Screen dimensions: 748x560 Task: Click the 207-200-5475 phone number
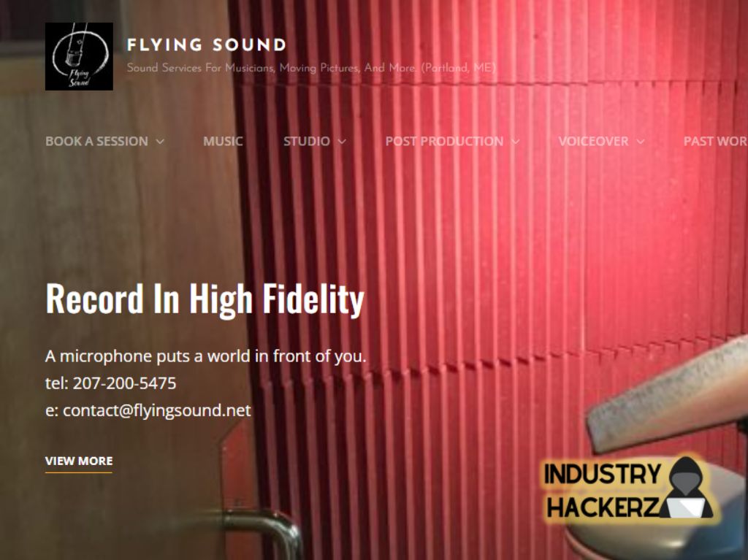point(124,383)
